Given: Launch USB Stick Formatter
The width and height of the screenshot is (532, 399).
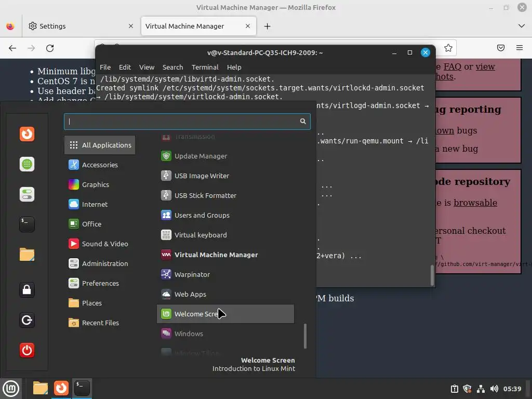Looking at the screenshot, I should coord(225,195).
